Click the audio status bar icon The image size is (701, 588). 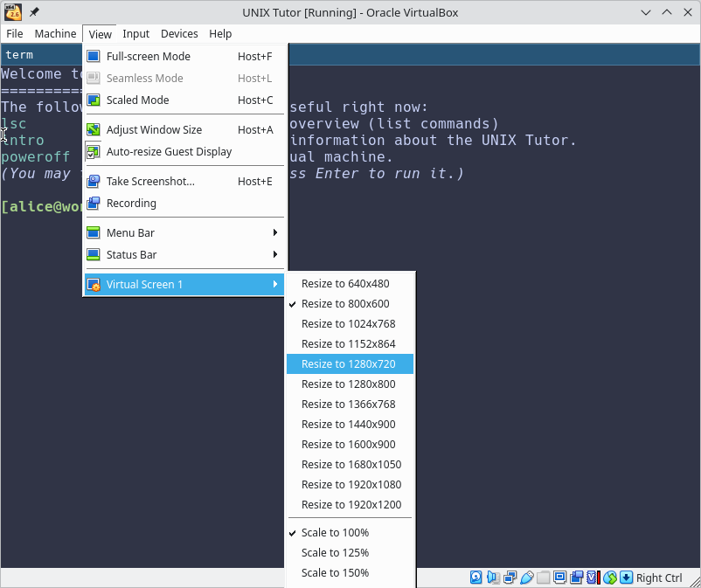[x=493, y=578]
